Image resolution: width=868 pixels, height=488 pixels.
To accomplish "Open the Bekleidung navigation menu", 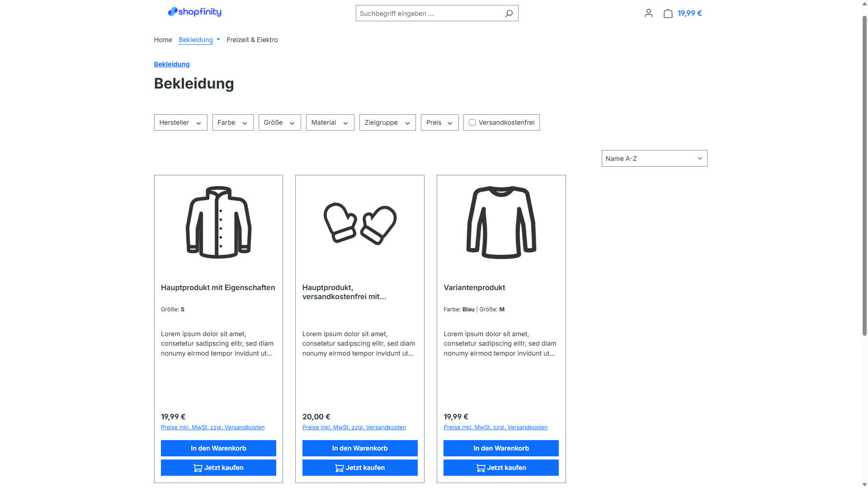I will click(x=199, y=40).
